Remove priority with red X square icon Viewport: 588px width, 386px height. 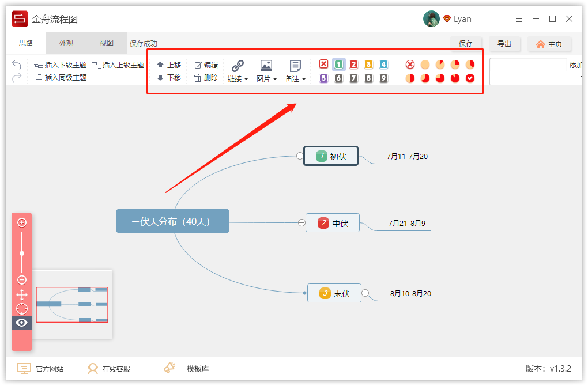click(x=323, y=64)
